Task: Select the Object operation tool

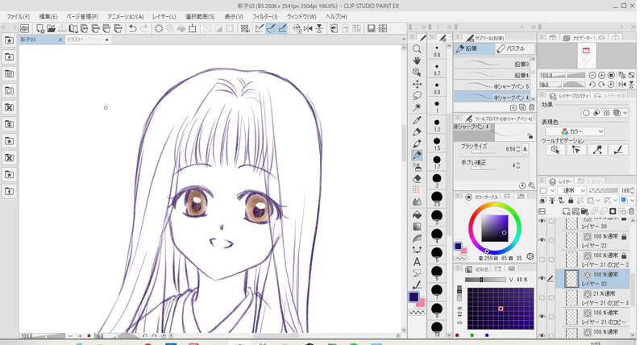Action: tap(417, 73)
